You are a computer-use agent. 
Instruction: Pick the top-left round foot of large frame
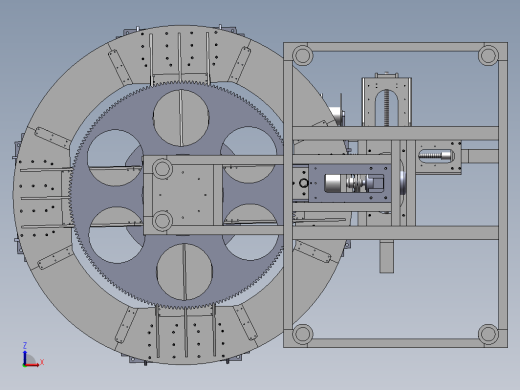[303, 55]
